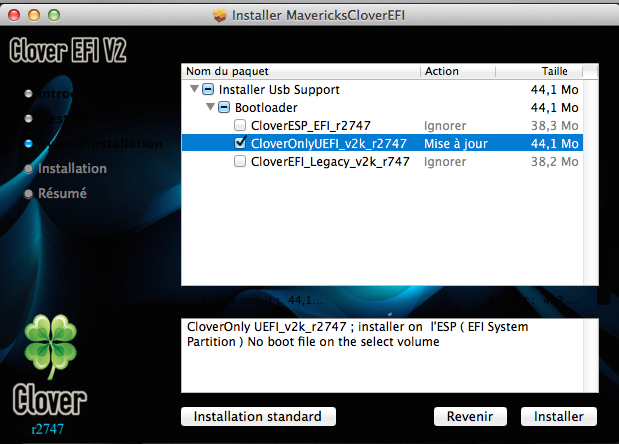619x444 pixels.
Task: Click the bullet next to the Installation step
Action: [28, 169]
